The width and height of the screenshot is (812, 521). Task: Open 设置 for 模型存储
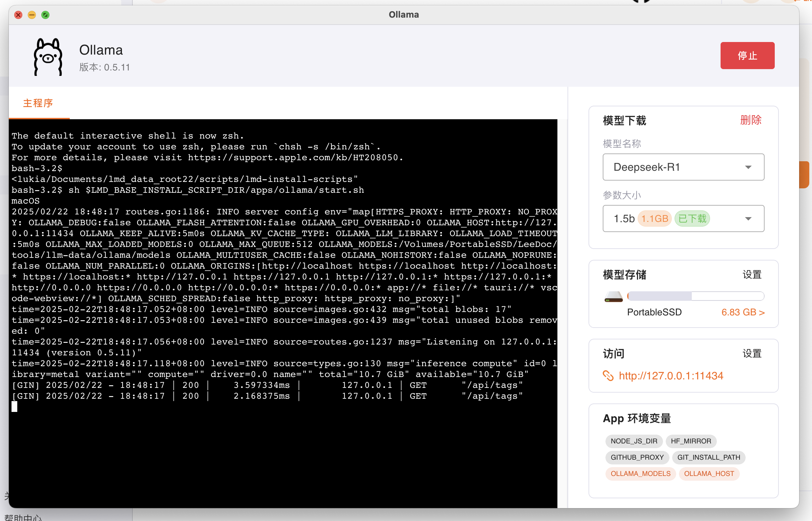752,275
